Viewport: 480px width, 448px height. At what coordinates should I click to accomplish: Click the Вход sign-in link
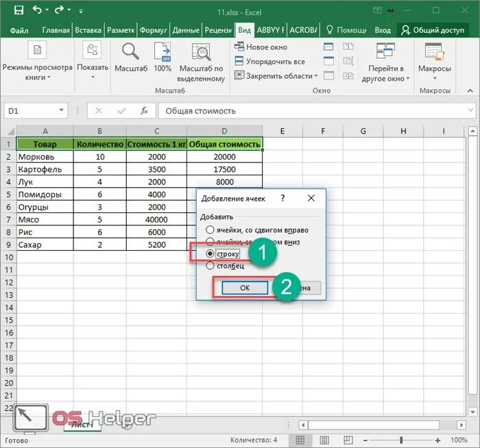(x=383, y=30)
